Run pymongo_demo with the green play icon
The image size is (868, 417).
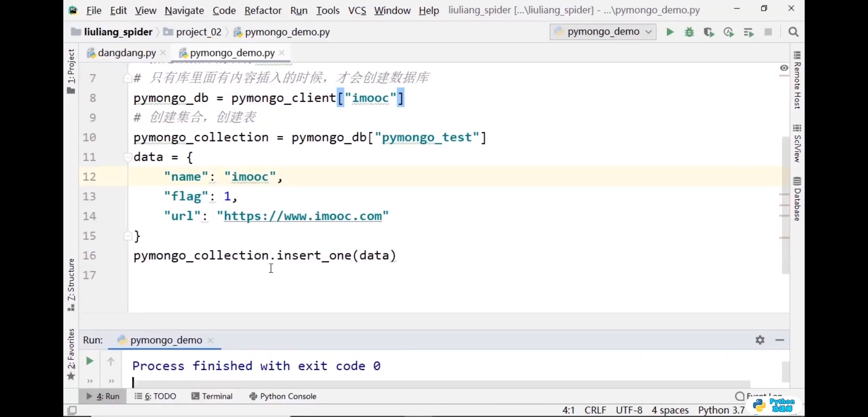tap(670, 32)
